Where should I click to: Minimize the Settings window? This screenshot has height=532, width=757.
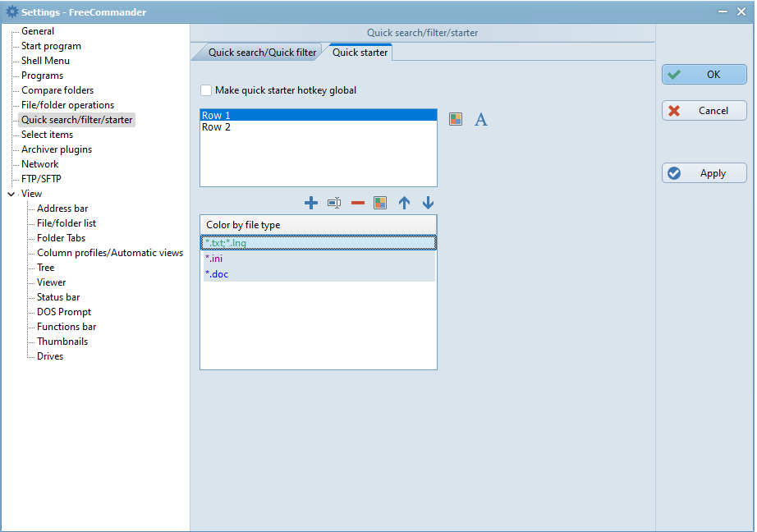click(723, 11)
